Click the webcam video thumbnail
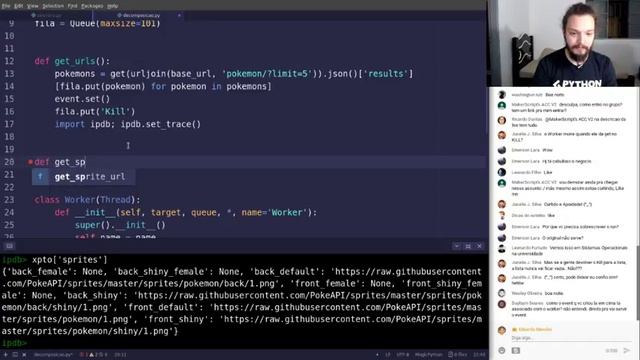This screenshot has width=640, height=360. click(564, 43)
